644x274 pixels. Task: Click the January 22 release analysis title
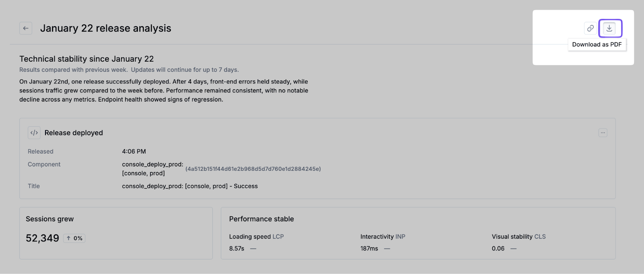tap(105, 28)
